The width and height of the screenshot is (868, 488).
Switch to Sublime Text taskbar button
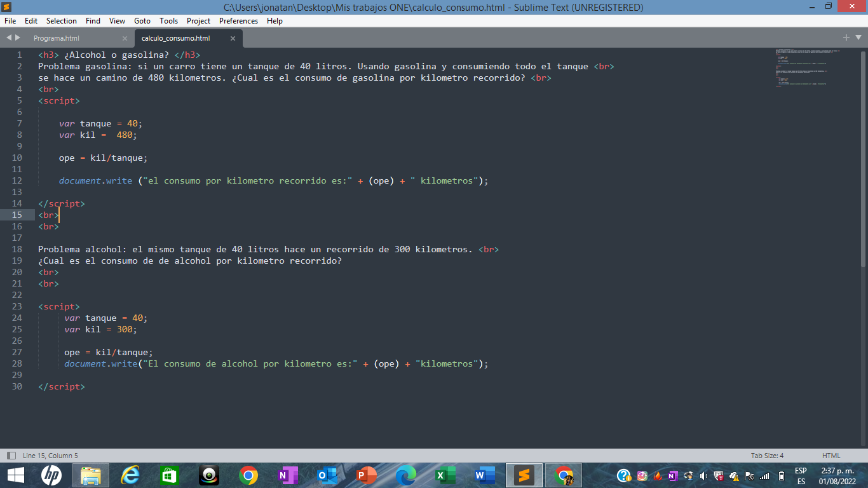coord(524,475)
